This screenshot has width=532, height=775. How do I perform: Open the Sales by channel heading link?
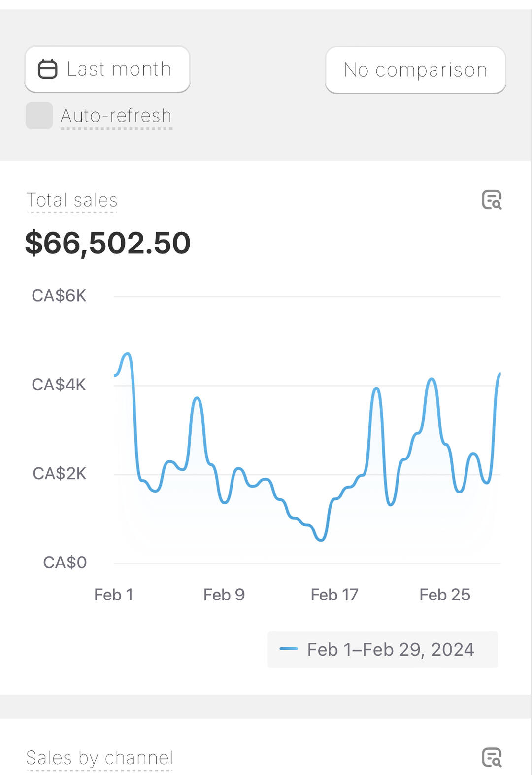click(100, 758)
